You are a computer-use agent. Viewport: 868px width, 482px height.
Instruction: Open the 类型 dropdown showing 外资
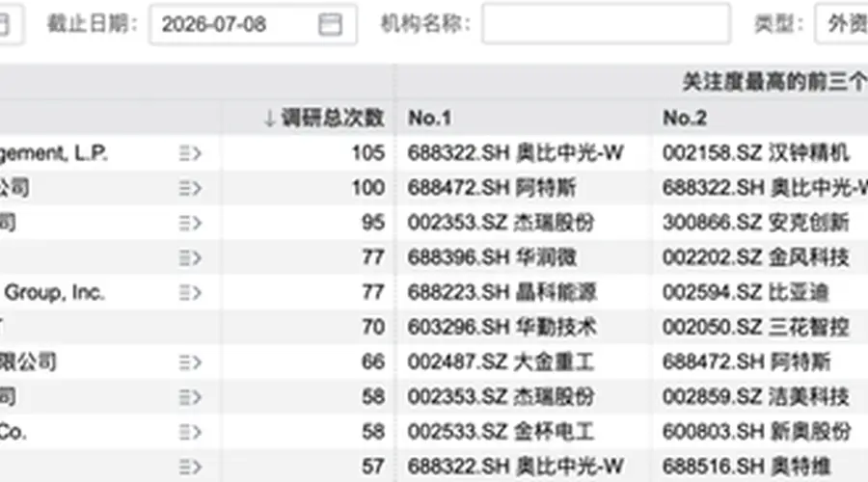click(x=841, y=23)
